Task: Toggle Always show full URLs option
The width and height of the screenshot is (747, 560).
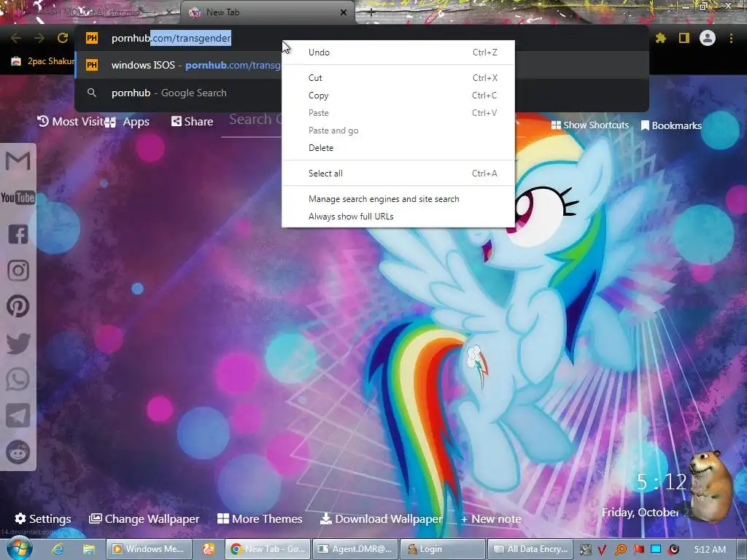Action: coord(398,216)
